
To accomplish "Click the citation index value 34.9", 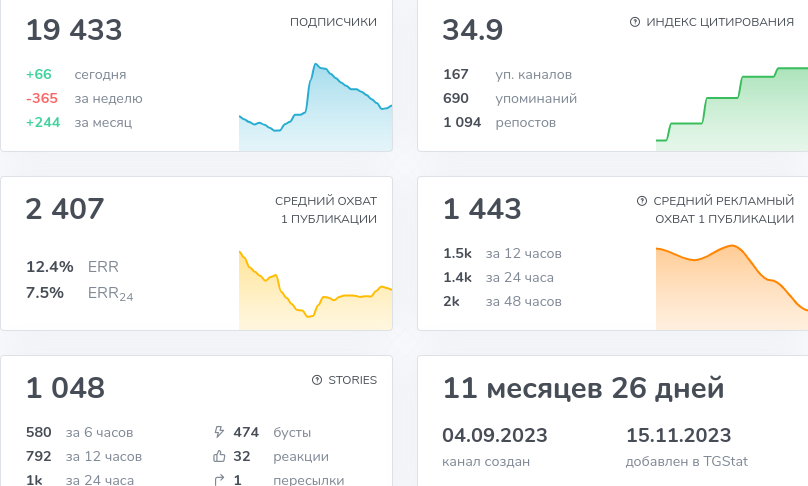I will (473, 30).
